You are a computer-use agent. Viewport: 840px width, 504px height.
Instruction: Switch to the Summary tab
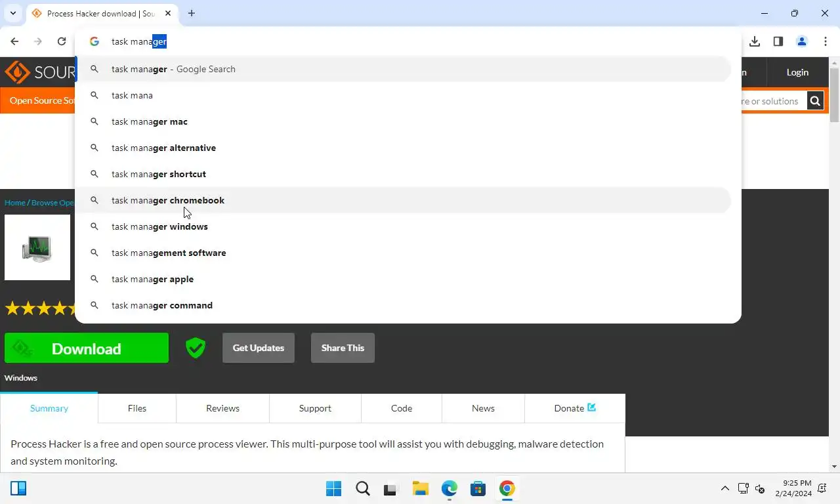(x=49, y=408)
